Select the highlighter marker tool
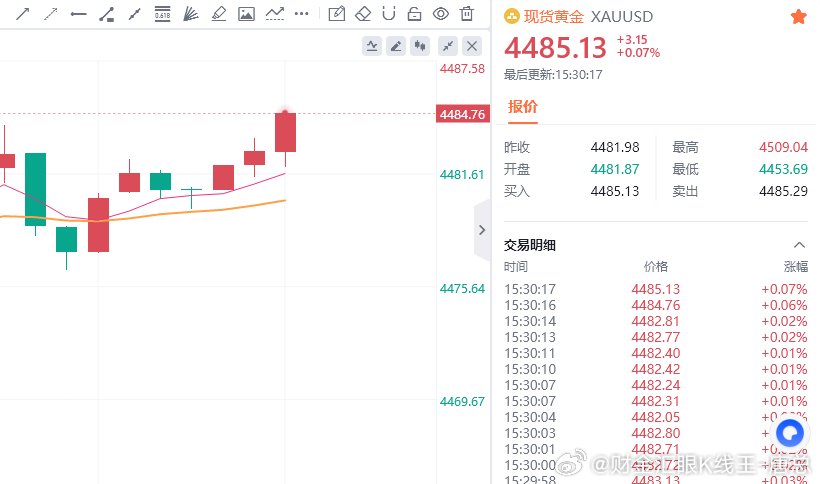The image size is (820, 484). (219, 14)
